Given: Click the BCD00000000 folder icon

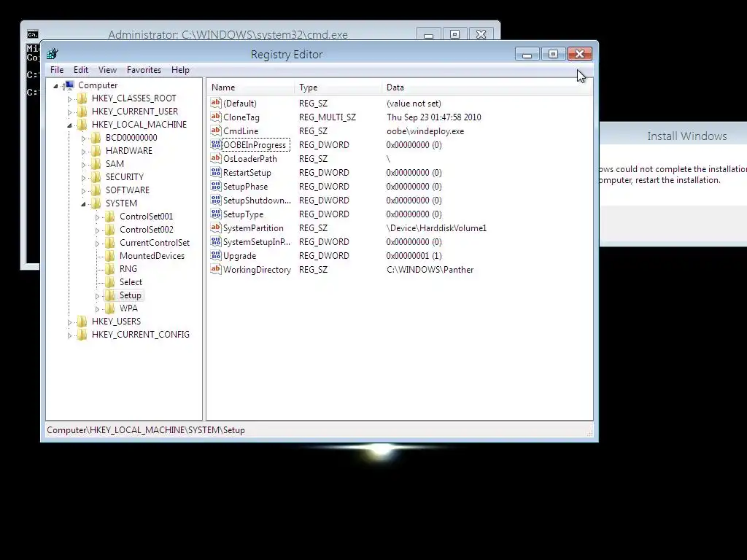Looking at the screenshot, I should pyautogui.click(x=96, y=138).
